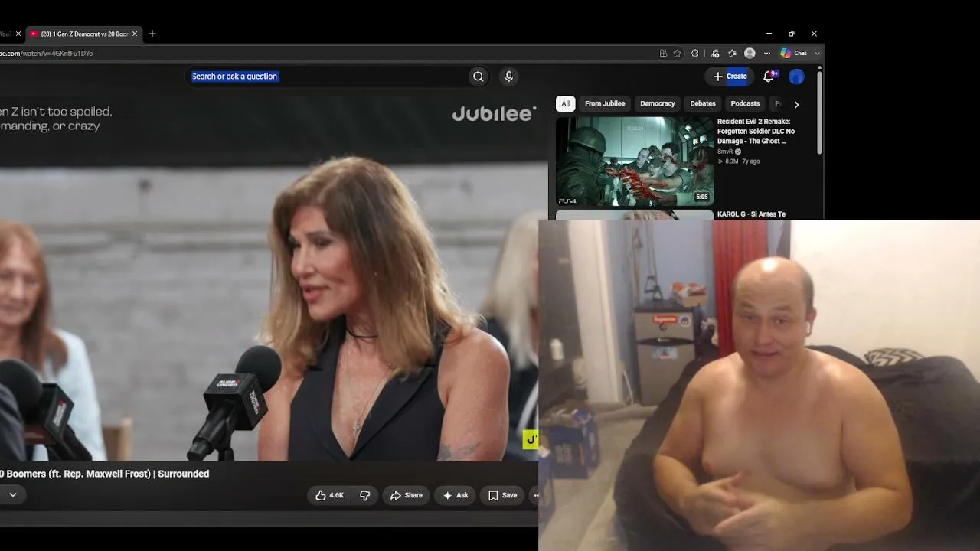Click the 4.6K like count
The image size is (980, 551).
(x=336, y=495)
